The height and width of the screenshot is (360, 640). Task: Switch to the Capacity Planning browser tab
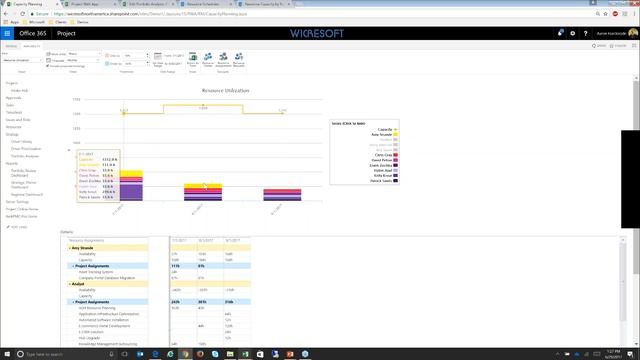click(x=31, y=4)
